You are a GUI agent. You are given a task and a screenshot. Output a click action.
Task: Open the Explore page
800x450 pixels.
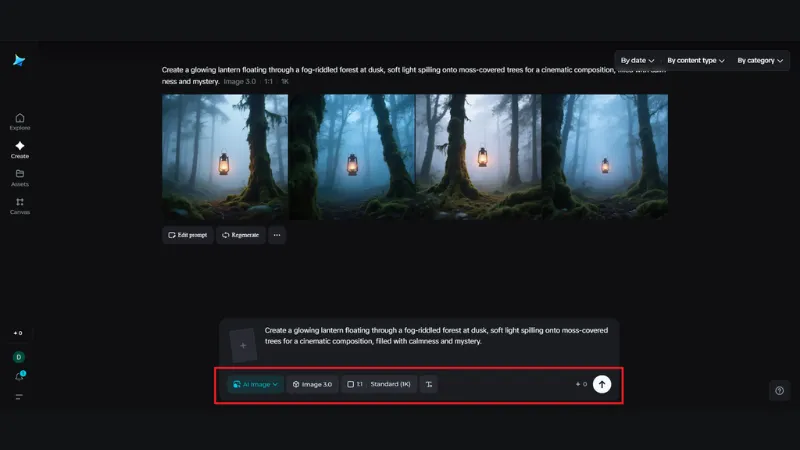click(20, 121)
